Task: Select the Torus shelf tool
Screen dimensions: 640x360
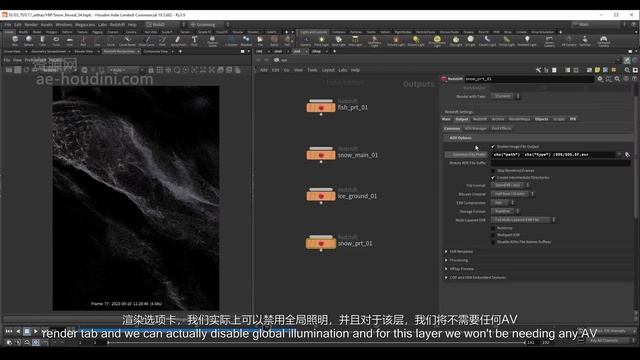Action: click(x=56, y=40)
